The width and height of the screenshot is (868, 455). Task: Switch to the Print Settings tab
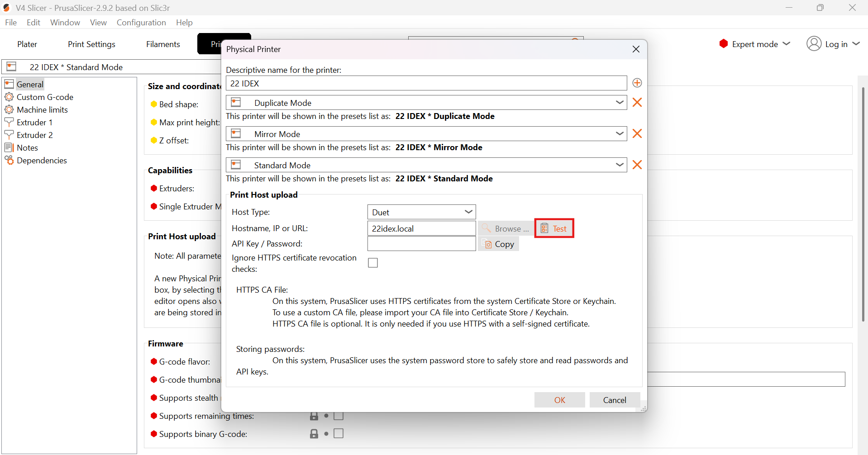[x=91, y=44]
